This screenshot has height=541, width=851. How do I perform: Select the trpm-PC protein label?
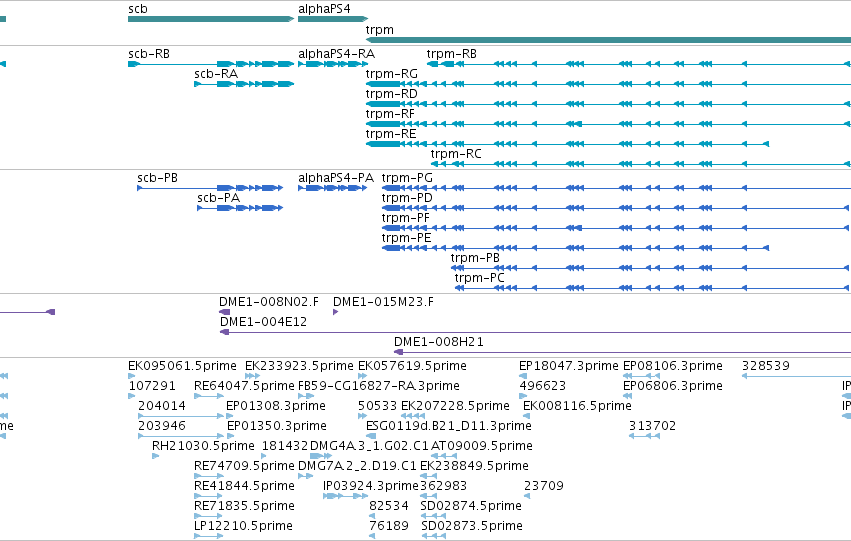(480, 278)
